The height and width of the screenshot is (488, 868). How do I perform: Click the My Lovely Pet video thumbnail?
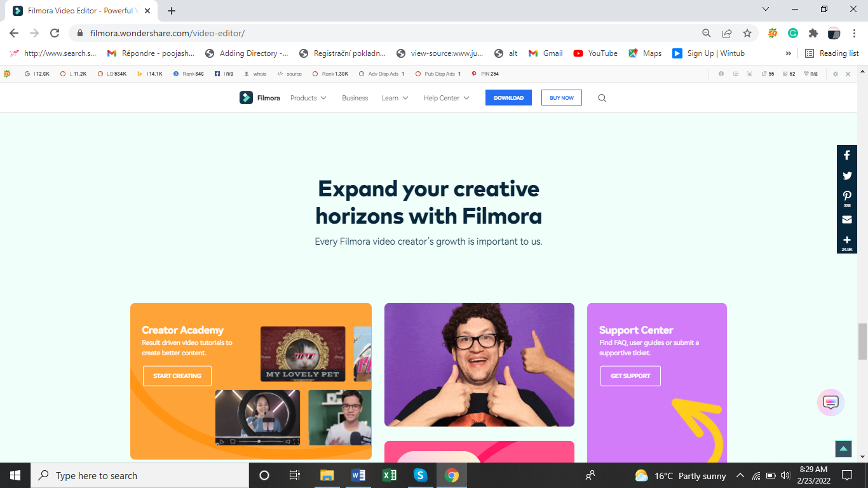pos(303,354)
